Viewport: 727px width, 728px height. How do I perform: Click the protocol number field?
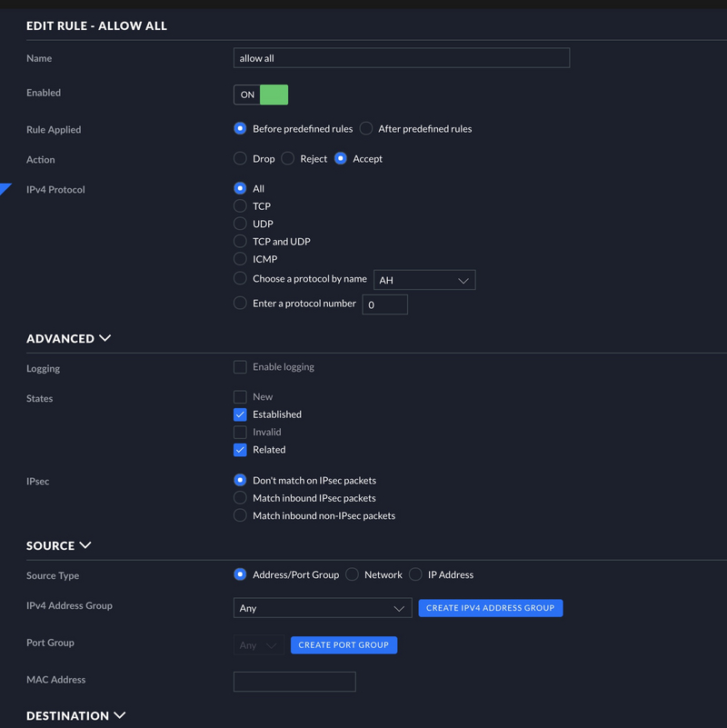[384, 304]
